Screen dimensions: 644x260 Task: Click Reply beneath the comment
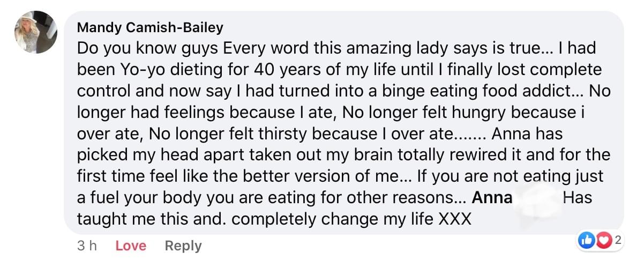[183, 246]
